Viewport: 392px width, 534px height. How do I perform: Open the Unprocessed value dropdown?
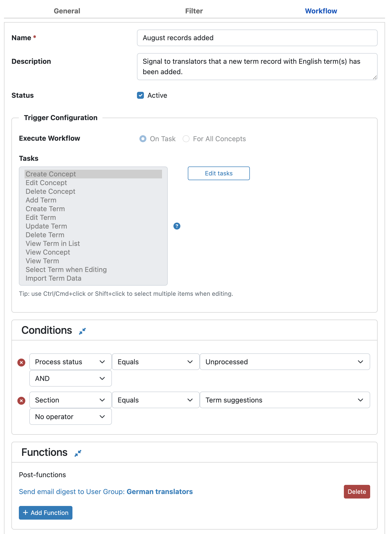(x=285, y=362)
